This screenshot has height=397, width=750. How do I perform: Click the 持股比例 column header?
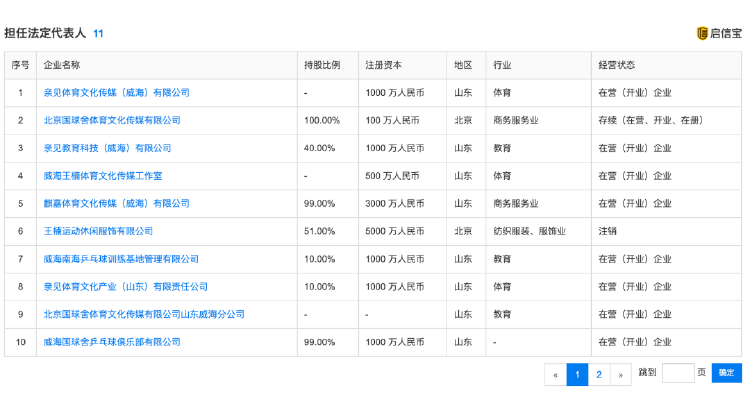point(322,65)
